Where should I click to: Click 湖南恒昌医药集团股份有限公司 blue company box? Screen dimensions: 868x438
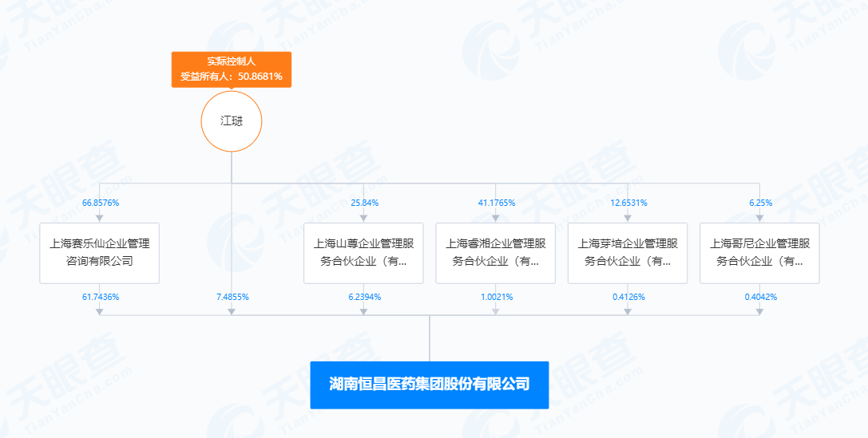[430, 385]
